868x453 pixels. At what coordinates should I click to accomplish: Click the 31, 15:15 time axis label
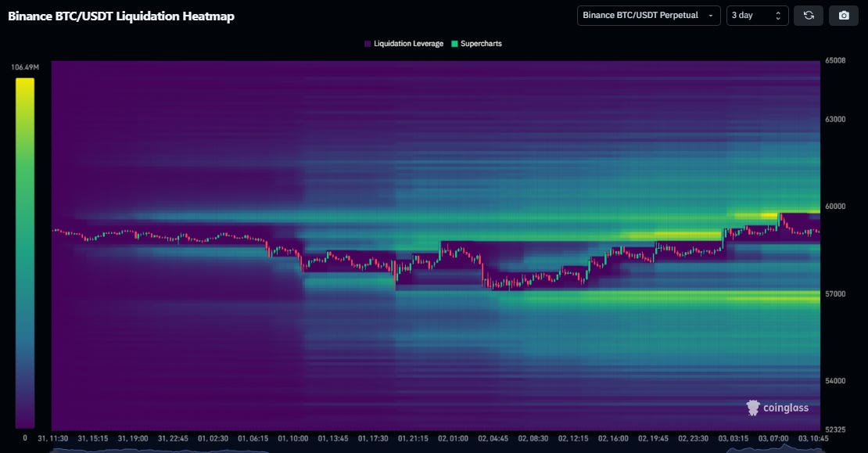92,439
